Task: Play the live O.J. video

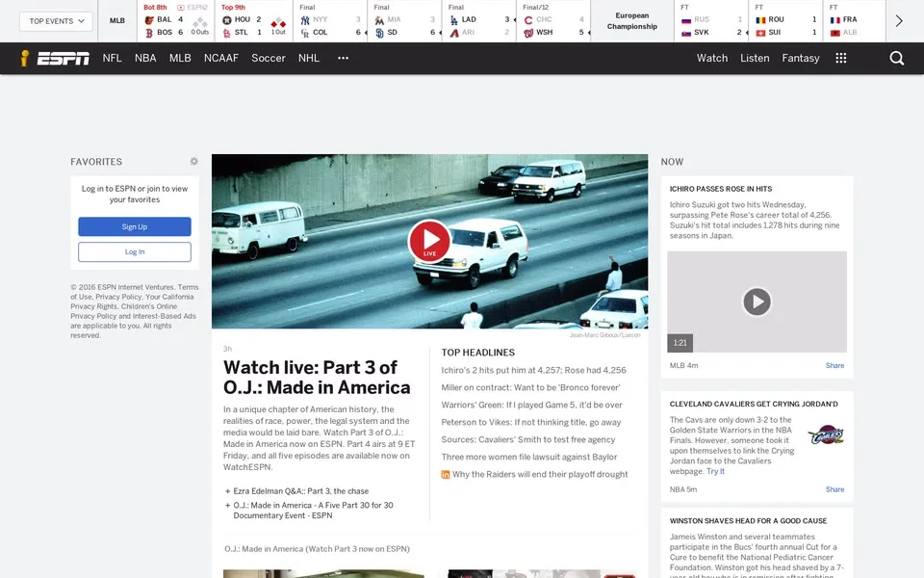Action: [429, 241]
